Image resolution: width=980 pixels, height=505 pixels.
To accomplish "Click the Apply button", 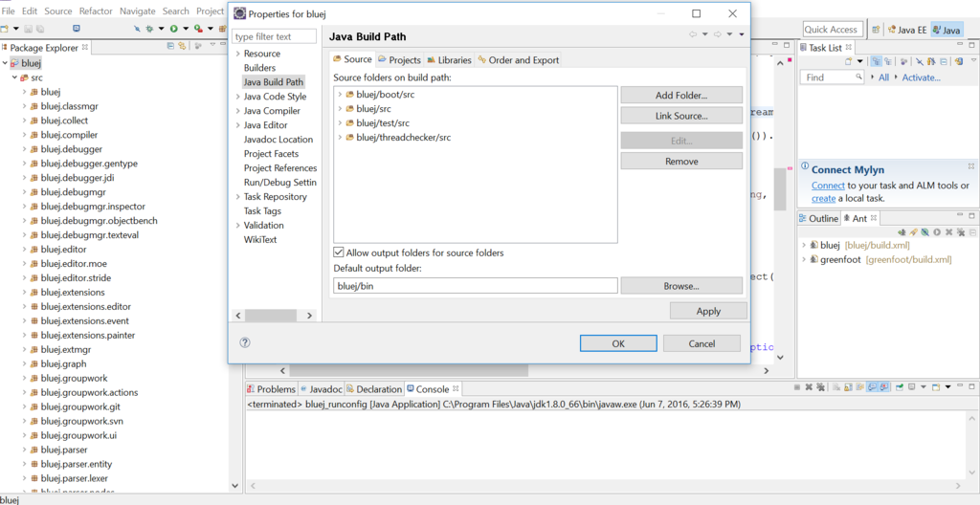I will pos(708,311).
